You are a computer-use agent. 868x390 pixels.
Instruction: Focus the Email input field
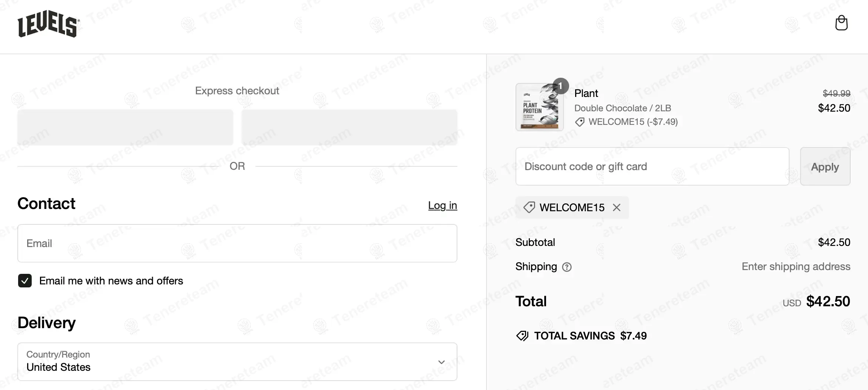pos(237,243)
